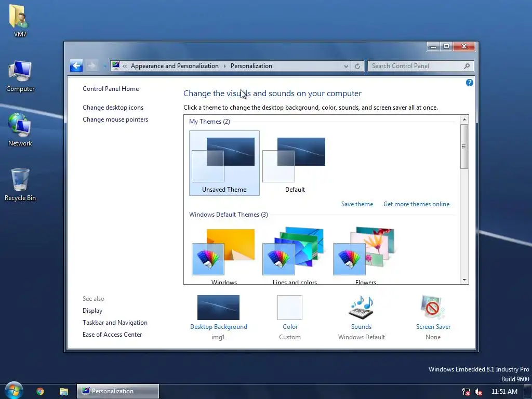The height and width of the screenshot is (399, 532).
Task: Click the network status tray icon
Action: coord(466,392)
